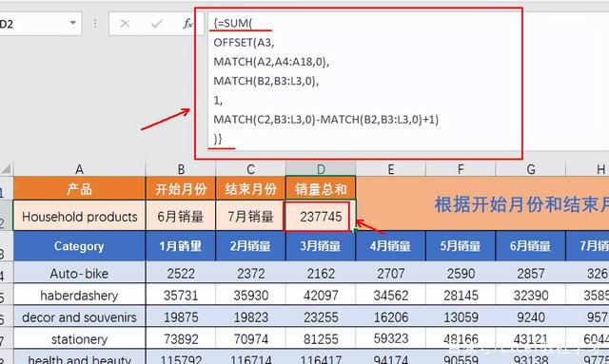
Task: Click the 结束月份 header cell
Action: 250,188
